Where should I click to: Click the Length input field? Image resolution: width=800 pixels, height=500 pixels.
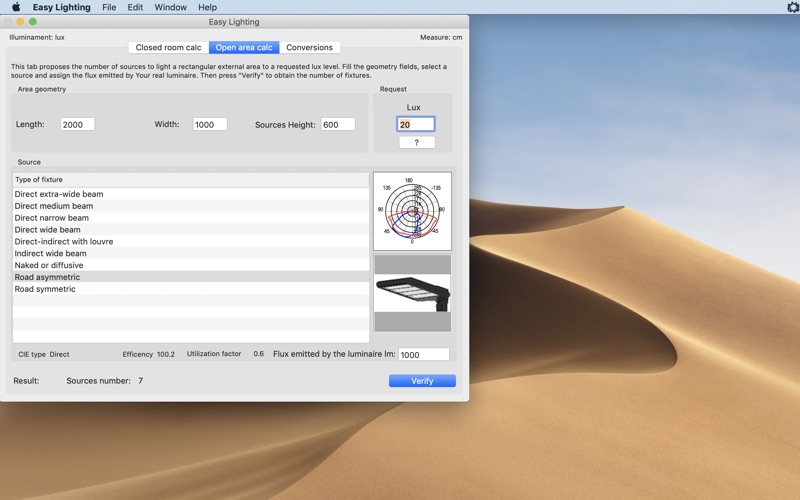pos(78,124)
